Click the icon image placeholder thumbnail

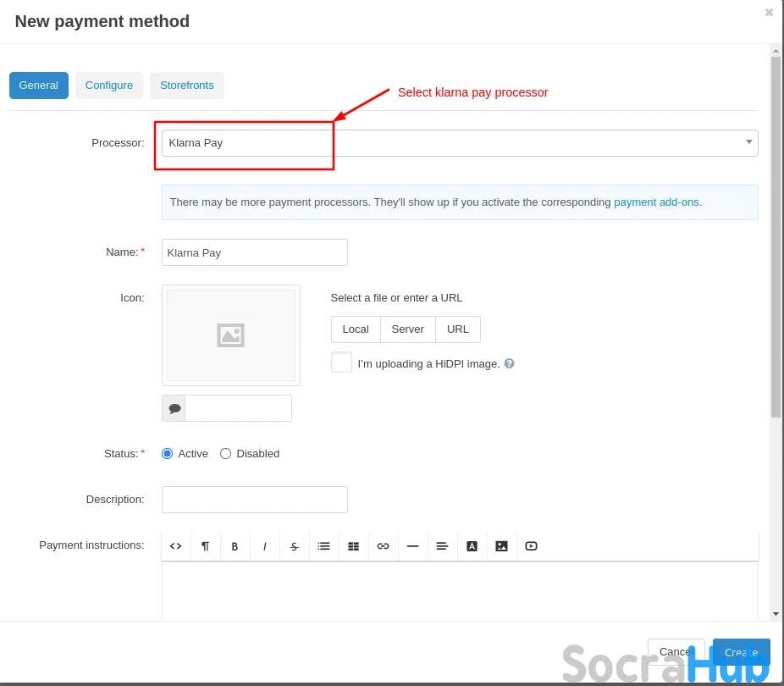coord(231,335)
